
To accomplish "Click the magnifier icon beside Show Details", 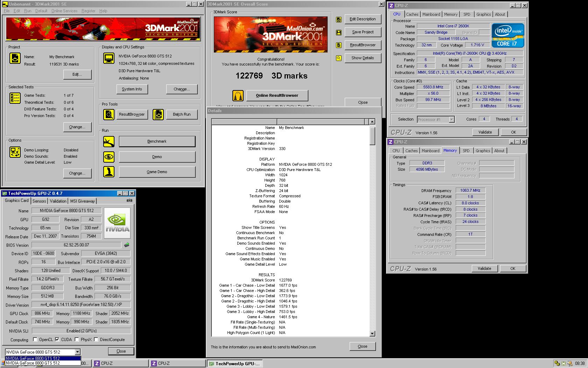I will pos(339,58).
